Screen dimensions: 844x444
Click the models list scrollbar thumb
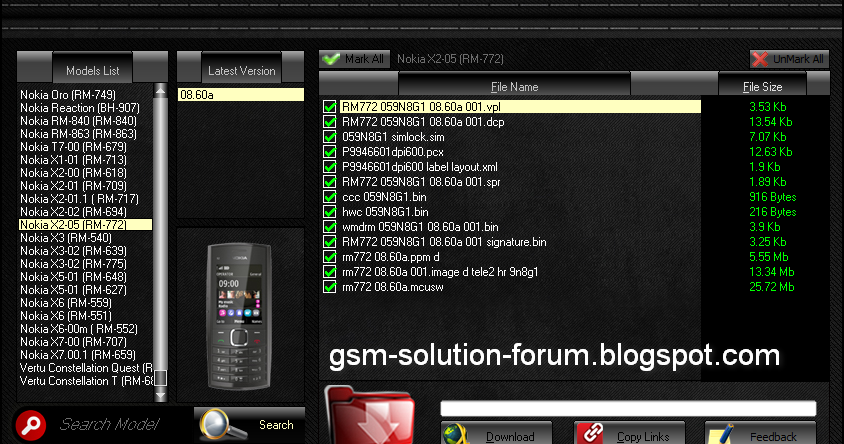160,378
